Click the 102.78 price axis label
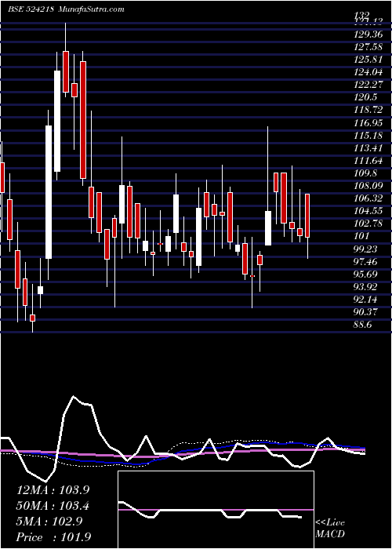The image size is (392, 549). (x=368, y=224)
